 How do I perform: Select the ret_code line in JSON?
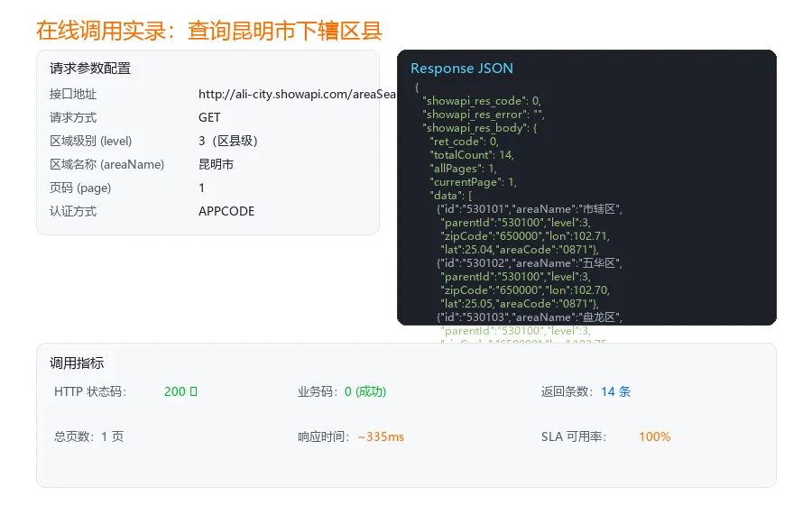(464, 141)
